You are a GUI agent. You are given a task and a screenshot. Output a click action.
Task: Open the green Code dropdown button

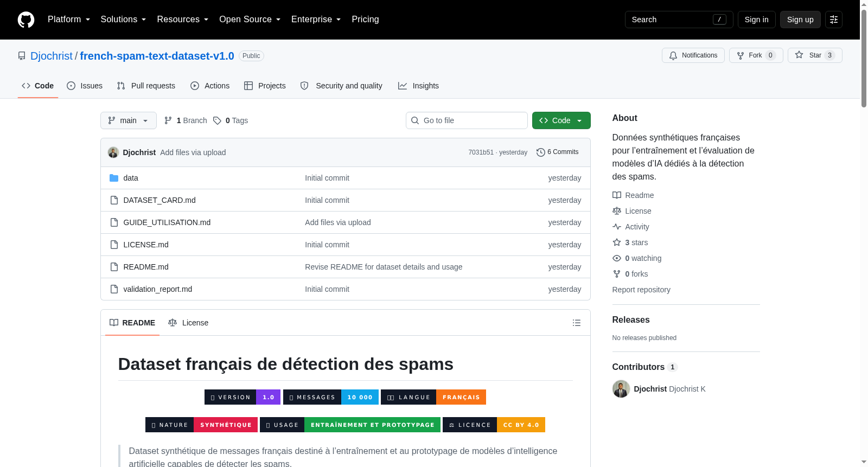[x=561, y=120]
